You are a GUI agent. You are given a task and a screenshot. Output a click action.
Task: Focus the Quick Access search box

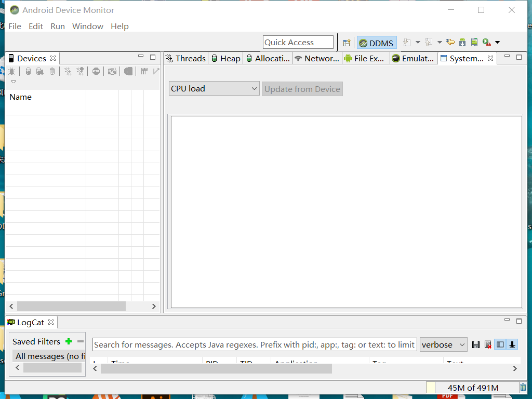click(x=298, y=43)
